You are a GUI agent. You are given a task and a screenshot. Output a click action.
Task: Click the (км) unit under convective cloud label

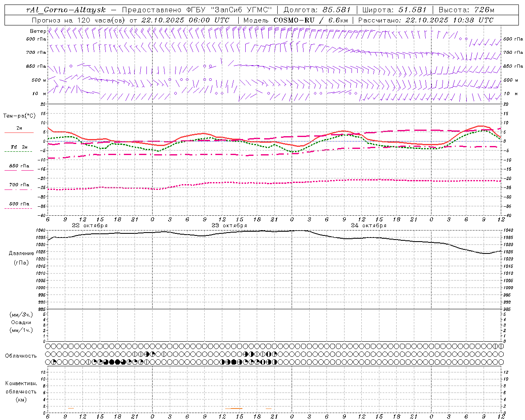click(21, 399)
